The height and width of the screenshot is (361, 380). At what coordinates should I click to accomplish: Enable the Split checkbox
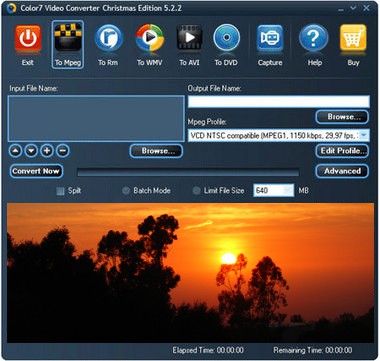60,191
